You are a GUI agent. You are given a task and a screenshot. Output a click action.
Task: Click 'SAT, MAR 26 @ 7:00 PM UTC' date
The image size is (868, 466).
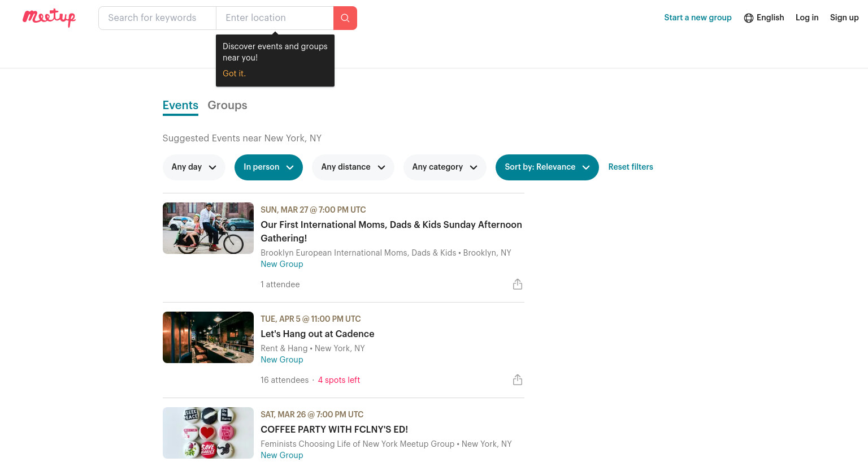312,415
